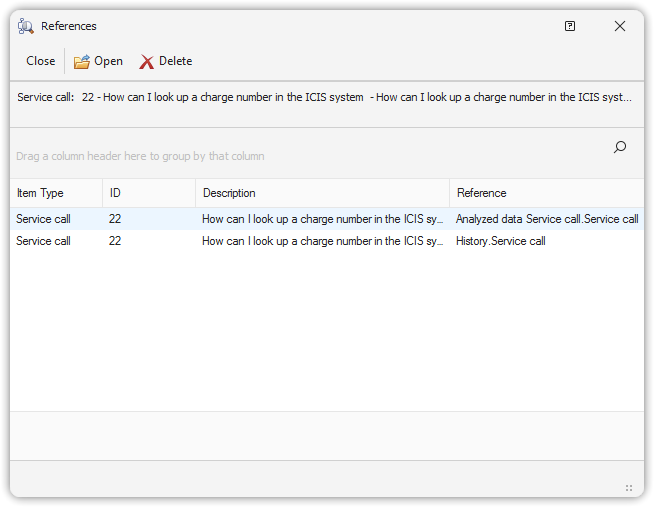Select the second row's Description cell
The height and width of the screenshot is (507, 654).
coord(322,241)
